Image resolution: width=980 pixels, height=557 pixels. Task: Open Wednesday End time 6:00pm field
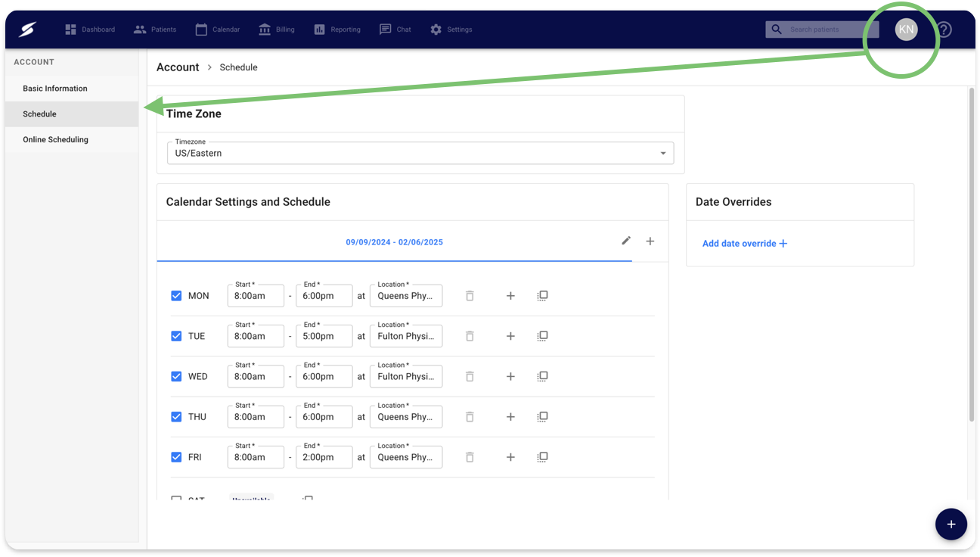pyautogui.click(x=324, y=376)
